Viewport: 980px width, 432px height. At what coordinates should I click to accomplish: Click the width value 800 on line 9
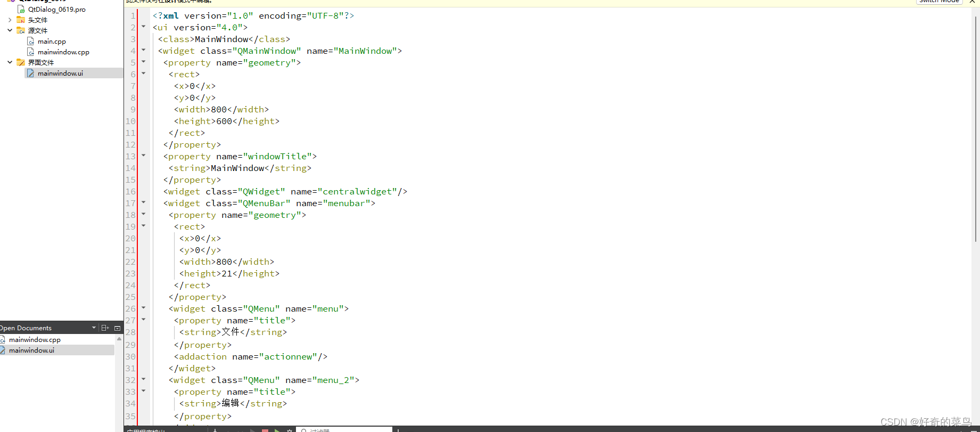219,109
